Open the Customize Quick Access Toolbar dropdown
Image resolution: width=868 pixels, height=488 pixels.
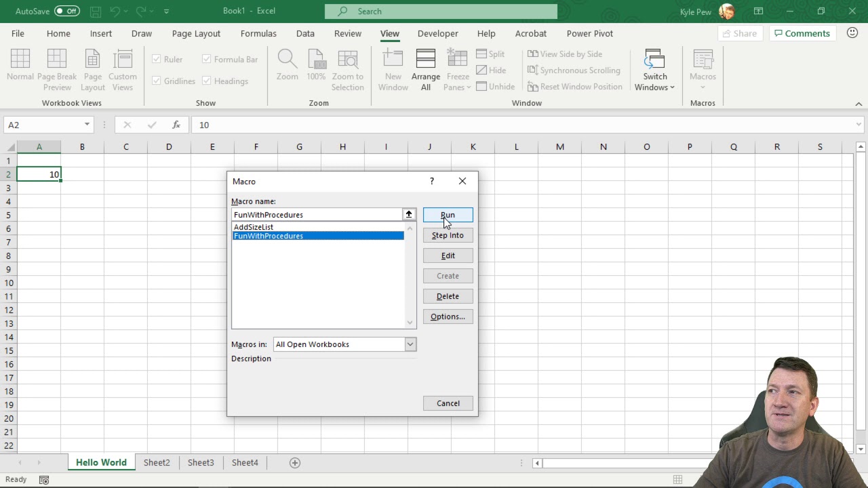point(167,12)
